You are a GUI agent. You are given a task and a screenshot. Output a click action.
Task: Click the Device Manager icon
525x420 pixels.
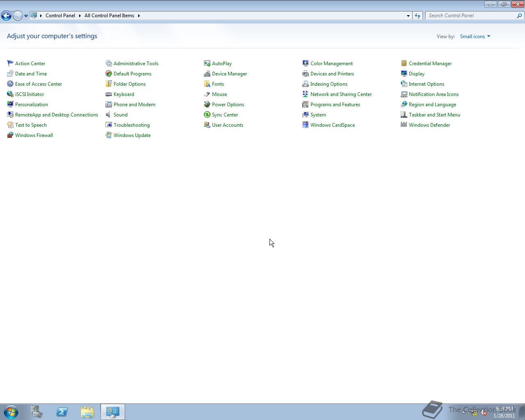coord(207,73)
